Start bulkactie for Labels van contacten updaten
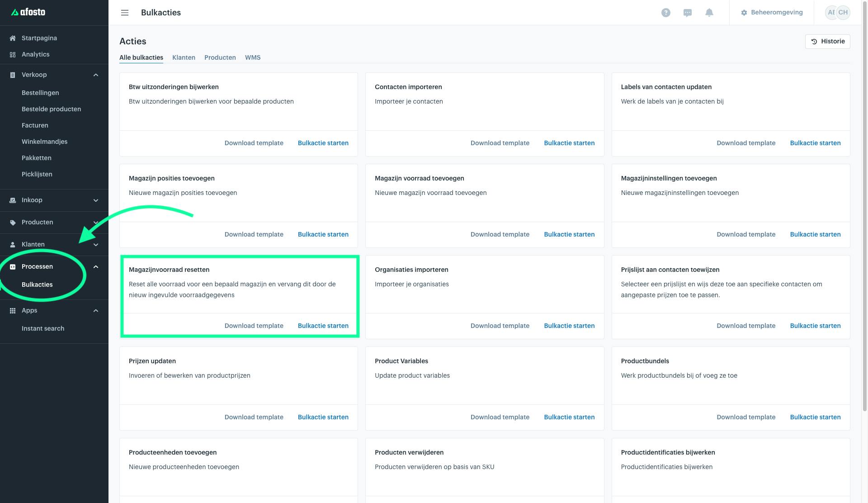The width and height of the screenshot is (868, 503). click(x=816, y=143)
